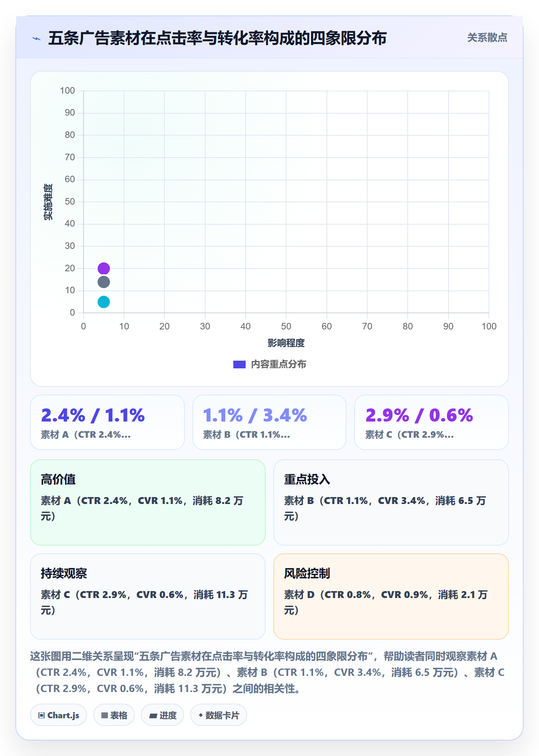Click the purple scatter point near 20
Image resolution: width=539 pixels, height=756 pixels.
(104, 268)
